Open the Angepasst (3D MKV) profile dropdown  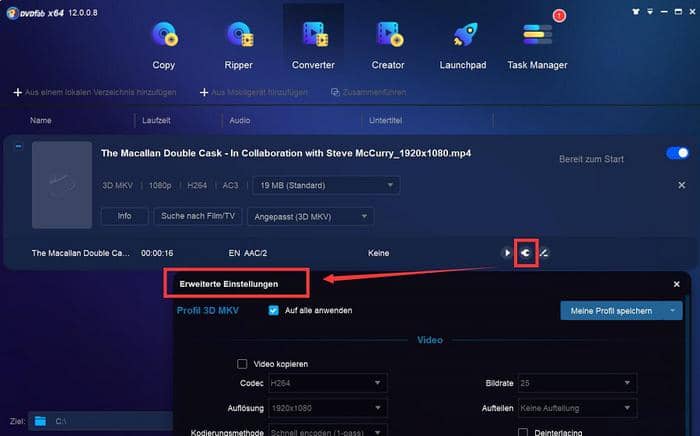(x=310, y=217)
